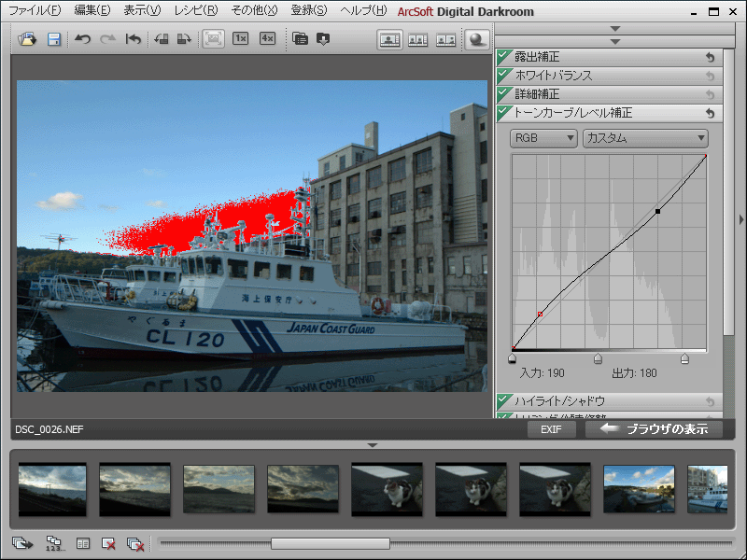Open the レシピ(R) menu
This screenshot has height=560, width=747.
pos(196,10)
